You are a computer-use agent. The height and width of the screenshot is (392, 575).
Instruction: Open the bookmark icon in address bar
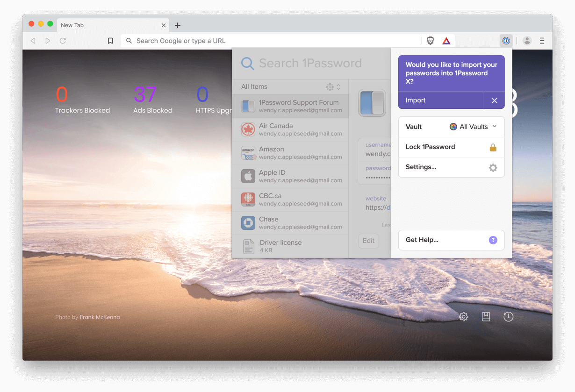(x=110, y=41)
